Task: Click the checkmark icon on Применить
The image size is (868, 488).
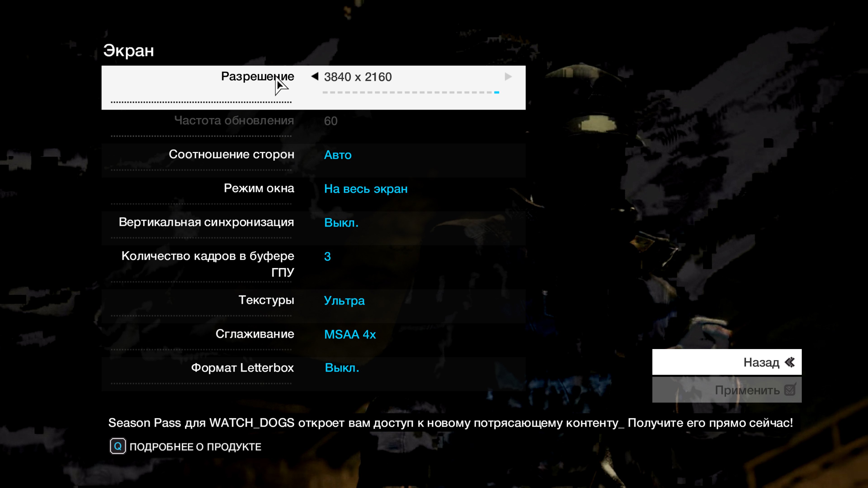Action: (790, 390)
